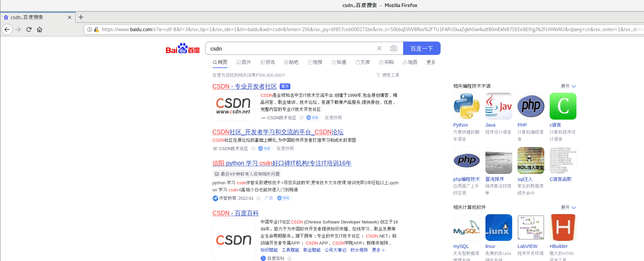644x261 pixels.
Task: Clear the search box with X icon
Action: (379, 48)
